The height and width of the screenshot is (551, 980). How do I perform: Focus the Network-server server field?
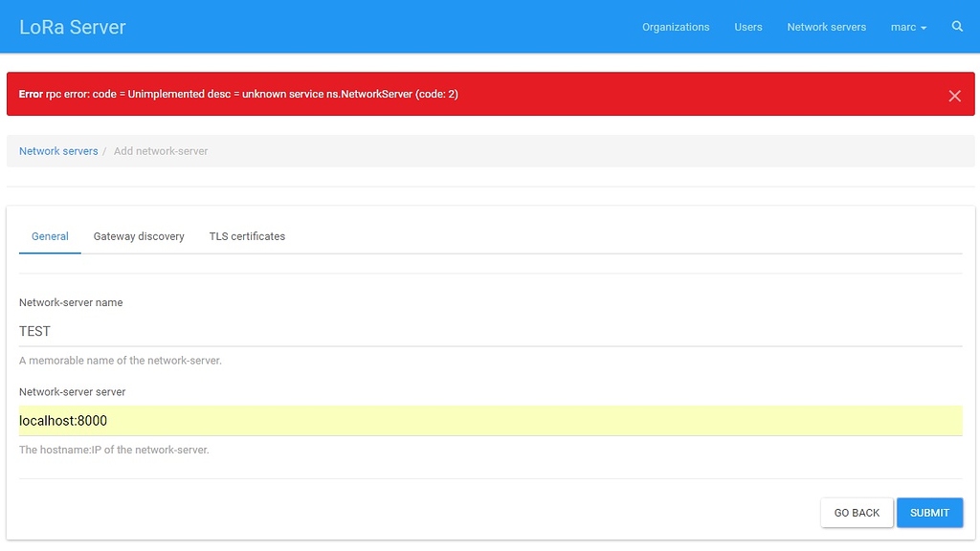(x=491, y=421)
